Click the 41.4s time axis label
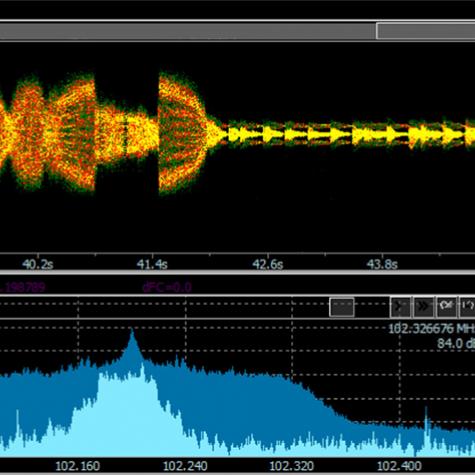Screen dimensions: 475x475 (x=152, y=264)
